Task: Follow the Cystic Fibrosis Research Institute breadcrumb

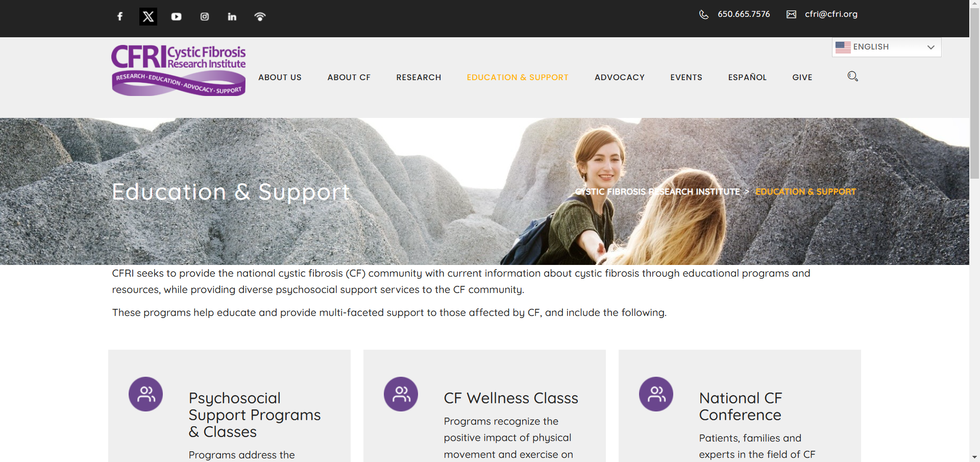Action: point(657,191)
